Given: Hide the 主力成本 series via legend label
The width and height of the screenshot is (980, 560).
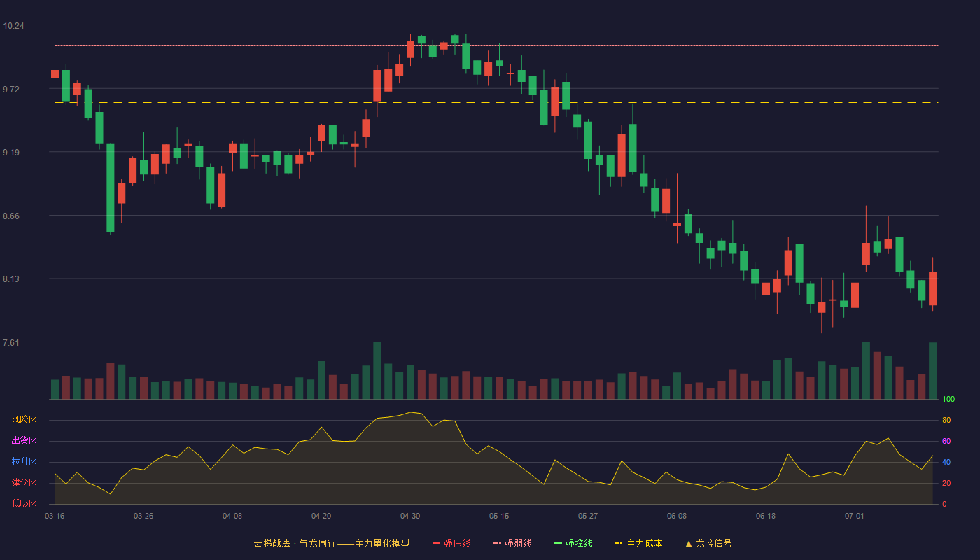Looking at the screenshot, I should pos(645,543).
